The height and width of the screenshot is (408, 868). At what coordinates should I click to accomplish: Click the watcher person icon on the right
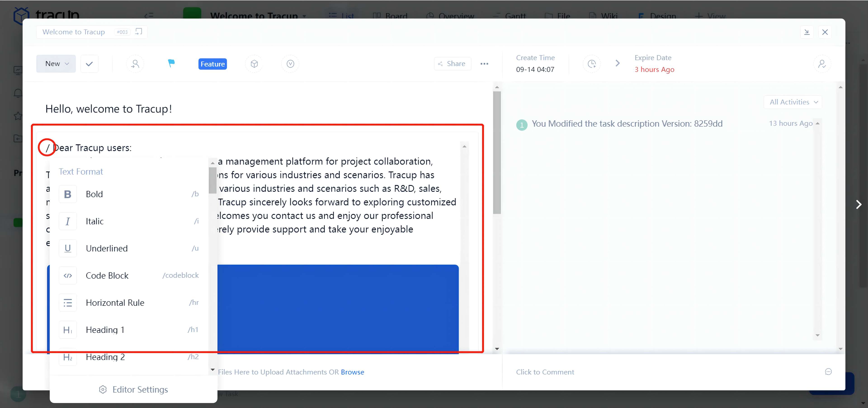pos(822,64)
